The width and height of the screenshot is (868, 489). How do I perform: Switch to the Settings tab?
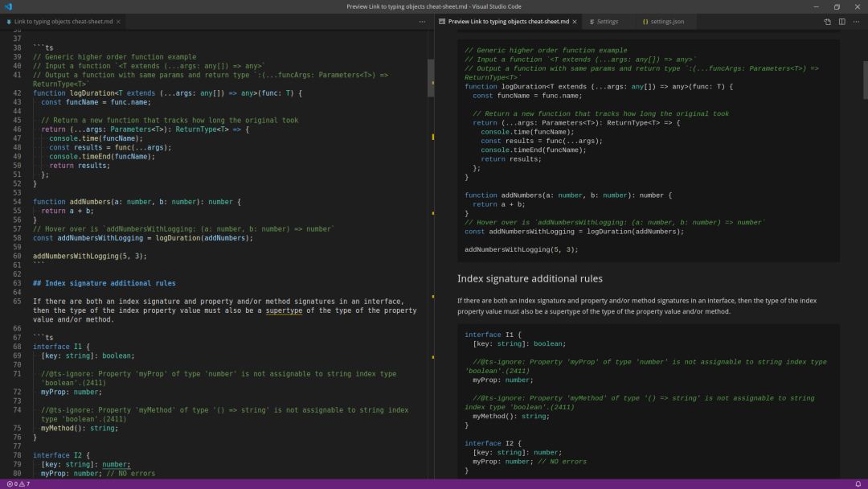[604, 22]
